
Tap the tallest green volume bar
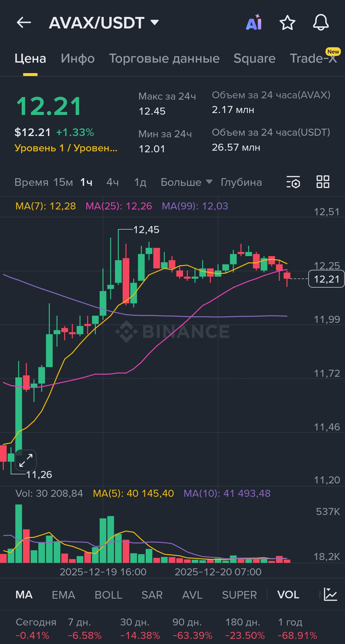click(19, 534)
